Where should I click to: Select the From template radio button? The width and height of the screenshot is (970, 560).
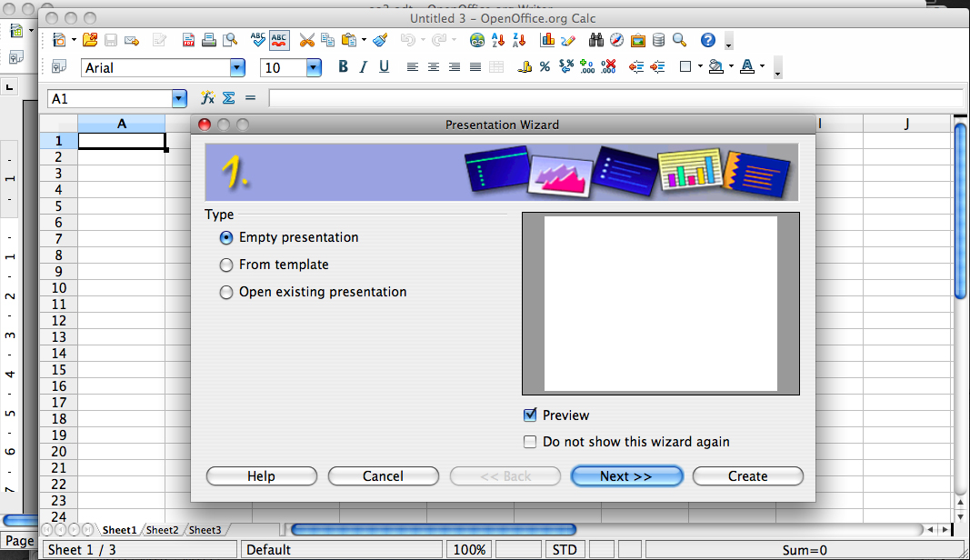[x=226, y=265]
